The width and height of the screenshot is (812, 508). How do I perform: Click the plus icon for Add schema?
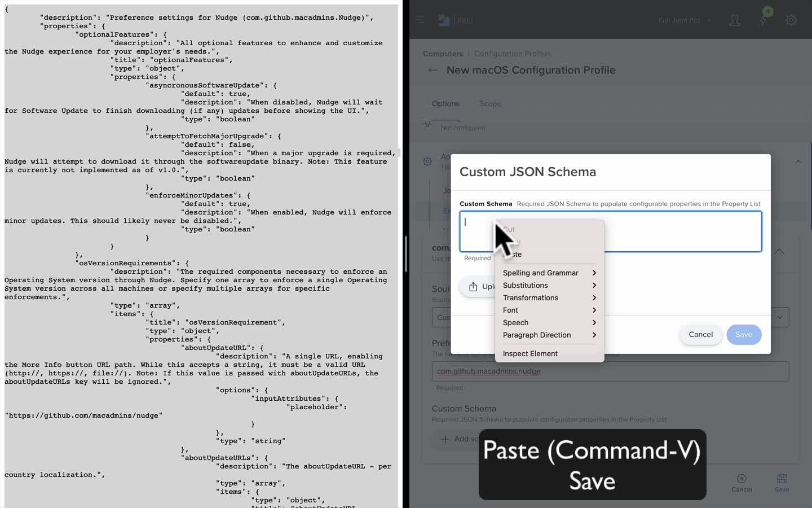point(445,439)
